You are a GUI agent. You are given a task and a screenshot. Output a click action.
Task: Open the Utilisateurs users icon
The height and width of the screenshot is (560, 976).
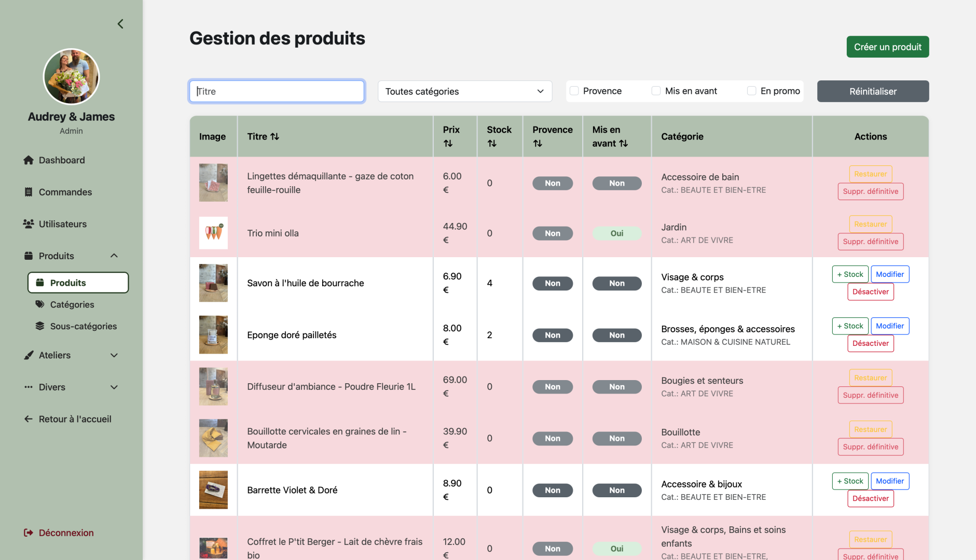[29, 223]
